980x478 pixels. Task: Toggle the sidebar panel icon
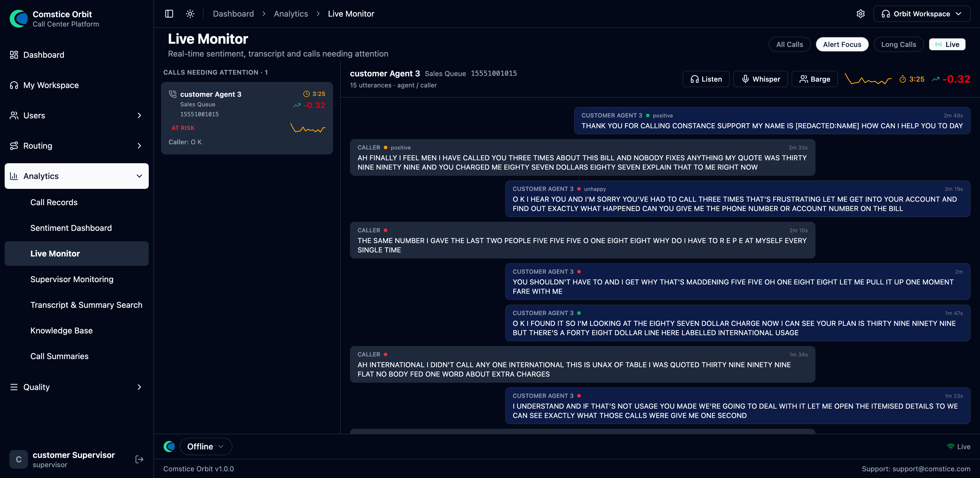[x=169, y=14]
